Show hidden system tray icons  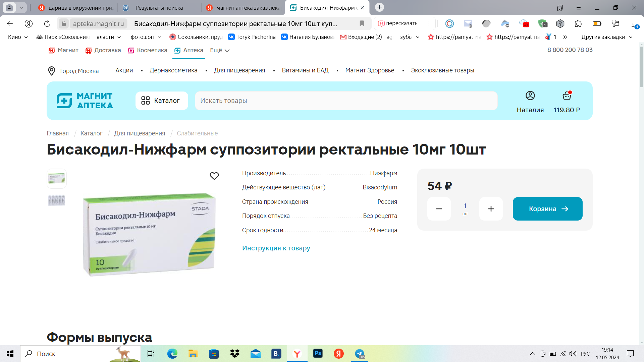532,354
